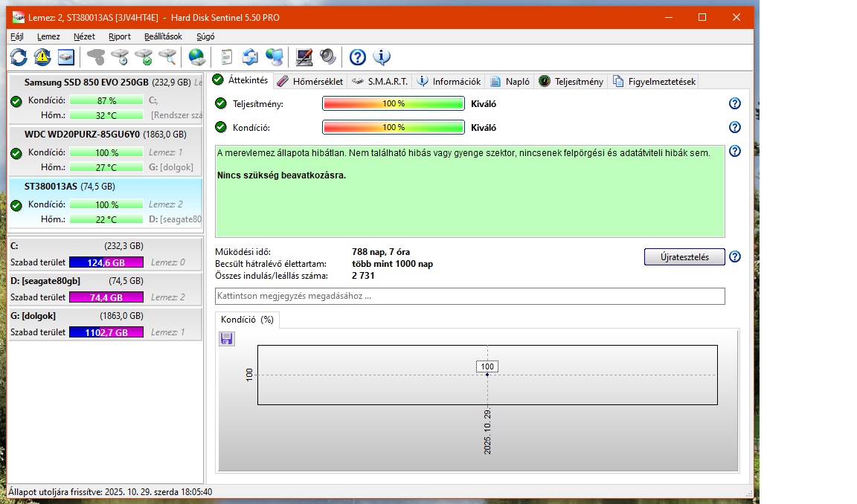Click the globe with disk toolbar icon
Image resolution: width=857 pixels, height=504 pixels.
[196, 56]
